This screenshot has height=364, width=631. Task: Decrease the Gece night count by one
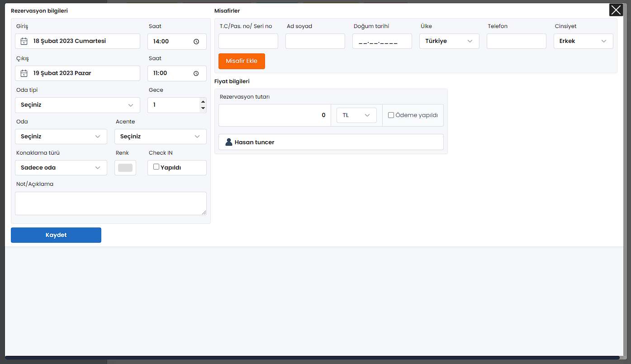coord(203,108)
